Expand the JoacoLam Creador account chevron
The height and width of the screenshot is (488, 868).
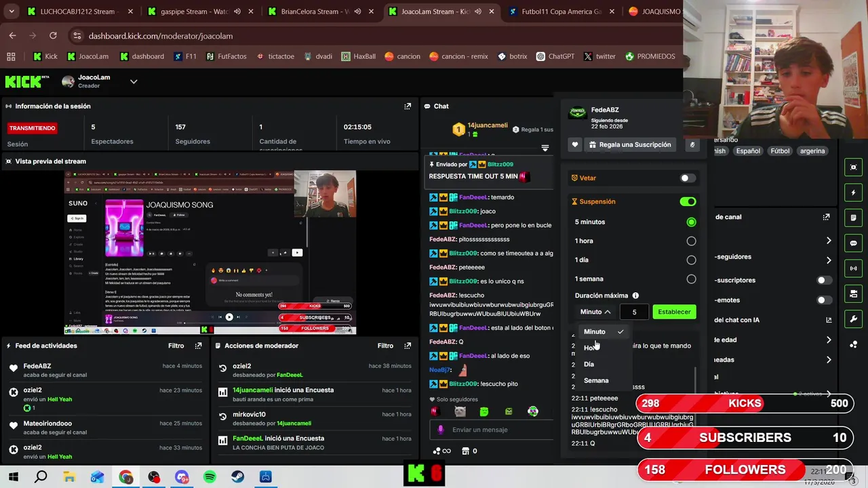(134, 82)
